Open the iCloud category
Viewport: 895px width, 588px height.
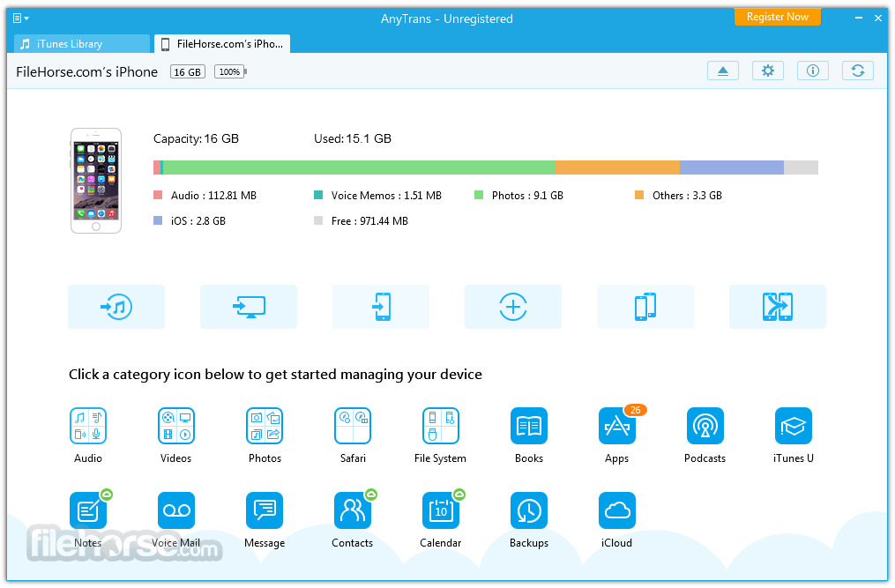tap(617, 510)
